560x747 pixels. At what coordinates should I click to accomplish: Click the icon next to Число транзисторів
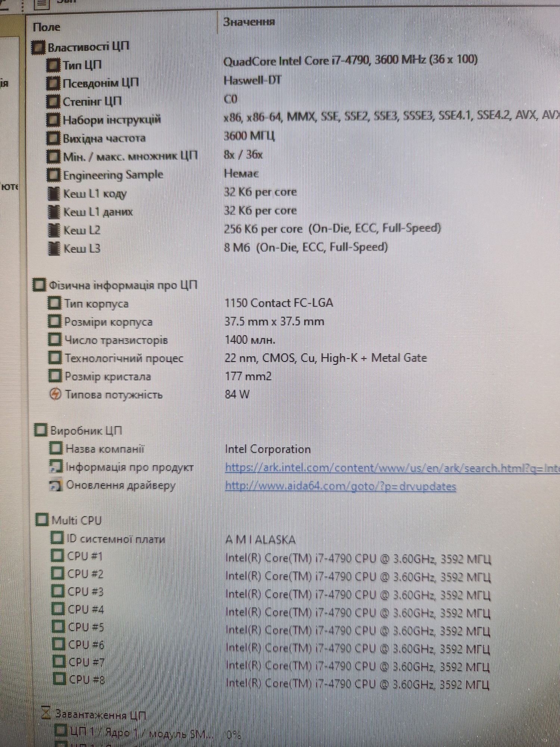click(x=55, y=340)
